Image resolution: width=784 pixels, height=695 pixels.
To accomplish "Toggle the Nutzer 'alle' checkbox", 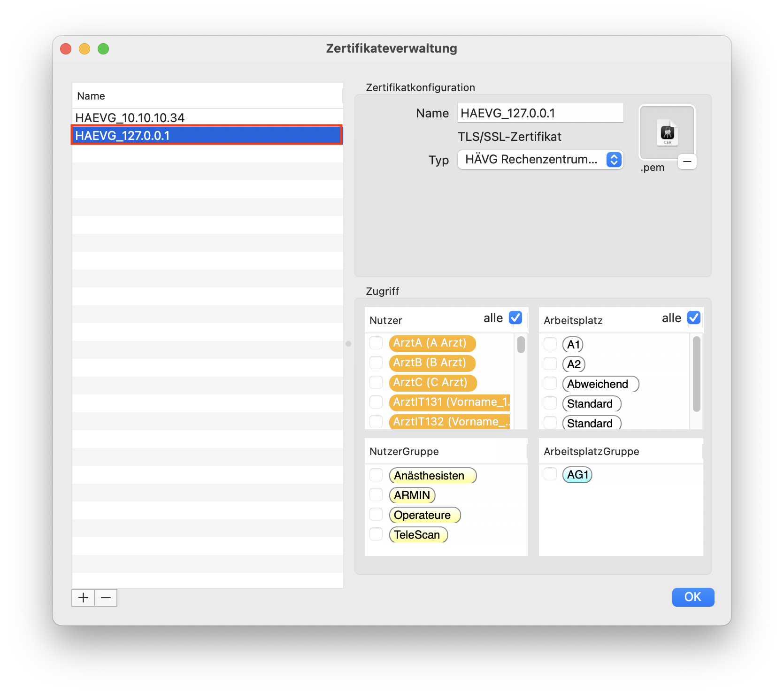I will [x=515, y=318].
